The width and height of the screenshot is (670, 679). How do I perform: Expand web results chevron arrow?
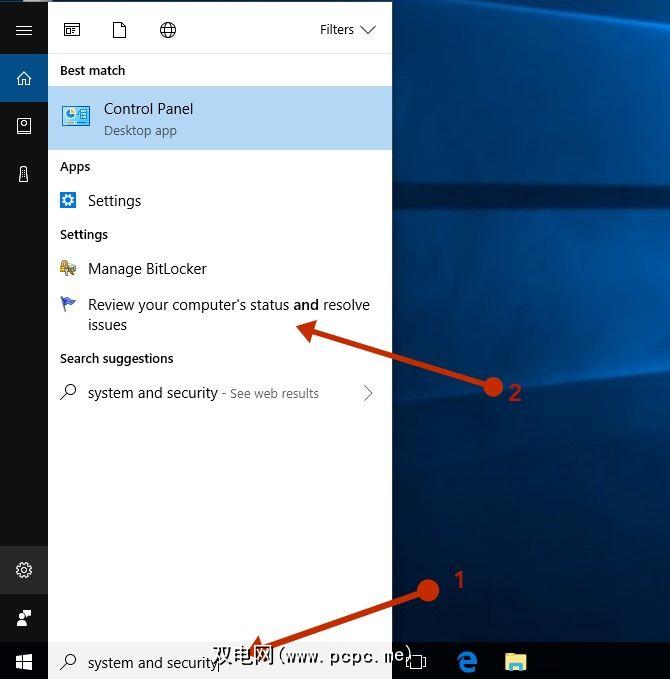click(x=368, y=393)
